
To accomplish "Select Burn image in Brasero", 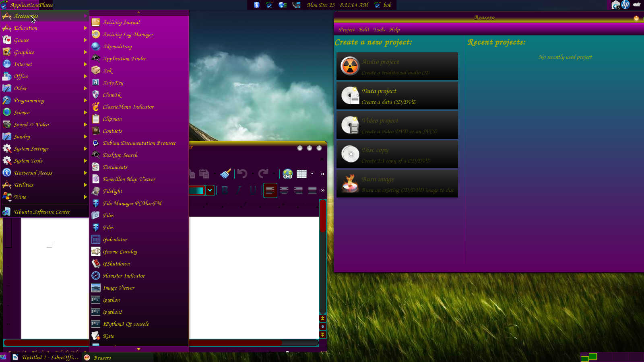I will click(397, 184).
